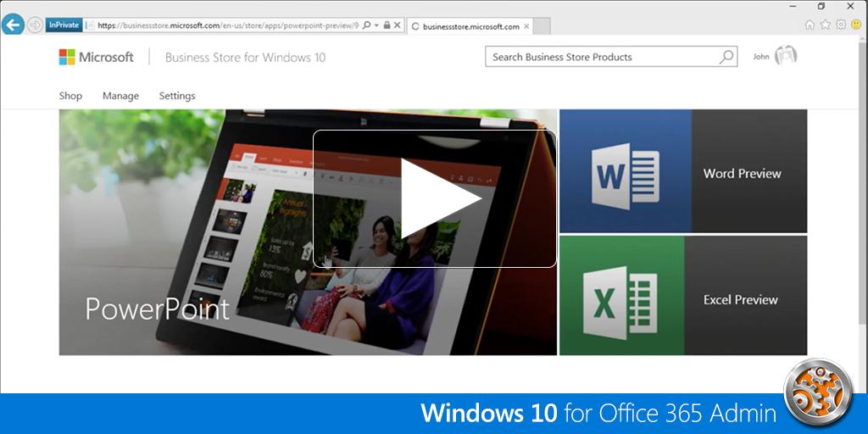Viewport: 868px width, 434px height.
Task: Open browser Tools gear icon
Action: pos(841,25)
